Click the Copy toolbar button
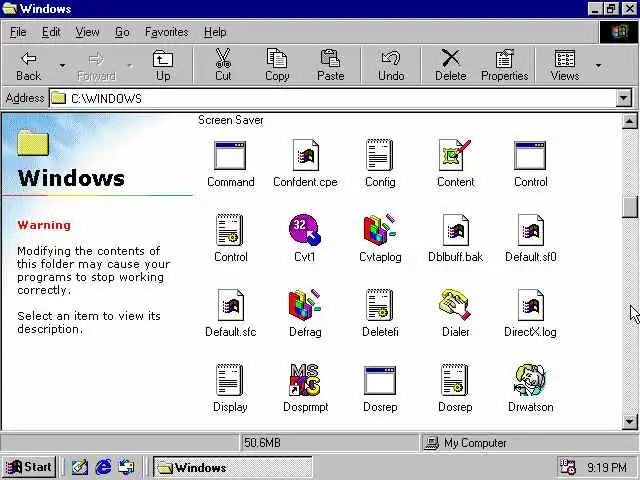Viewport: 640px width, 480px height. [277, 64]
